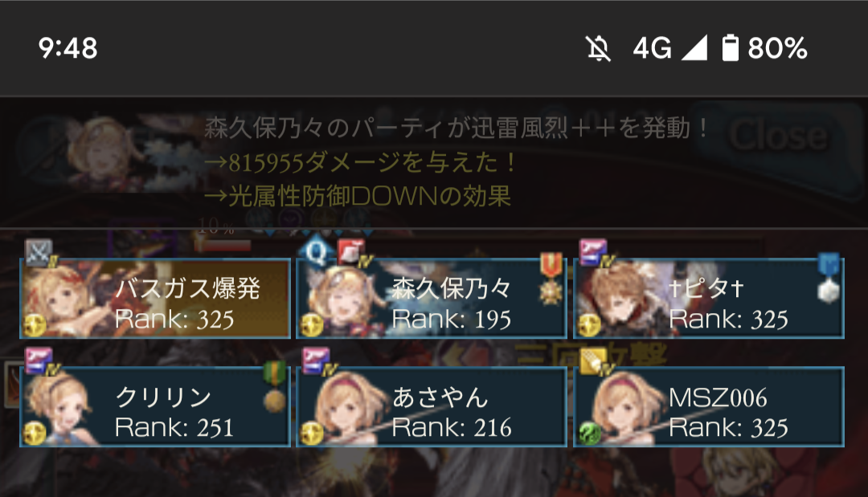Tap the crossed swords class icon above バスガス爆発
Image resolution: width=868 pixels, height=497 pixels.
point(39,253)
